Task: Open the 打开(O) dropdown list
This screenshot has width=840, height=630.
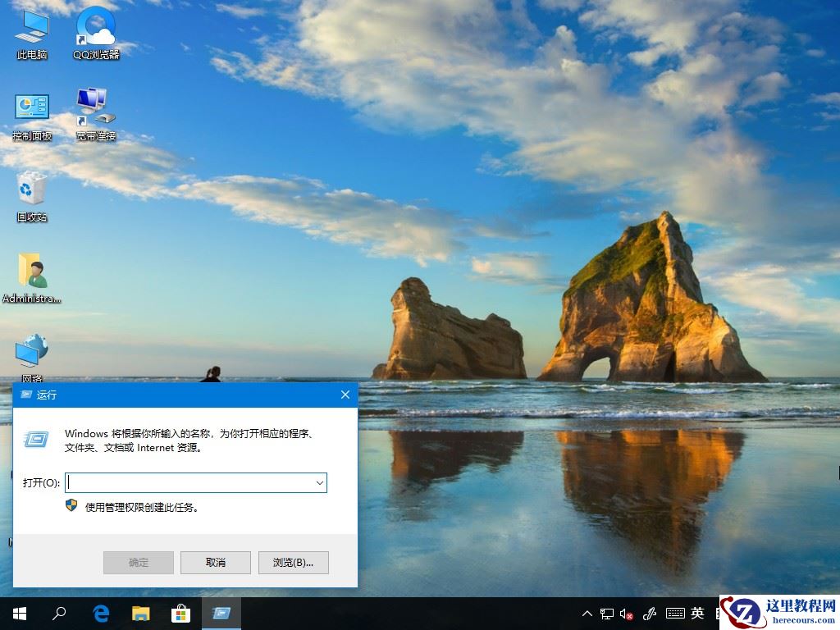Action: tap(319, 482)
